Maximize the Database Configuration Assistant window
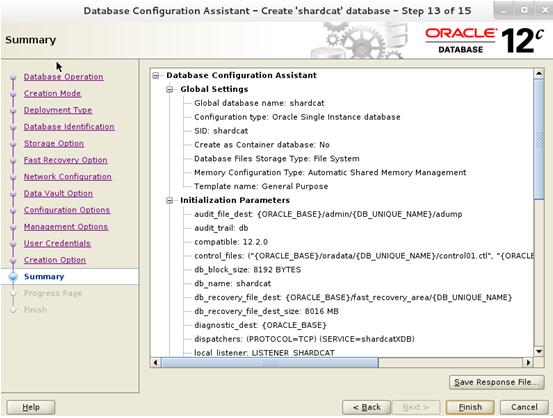The width and height of the screenshot is (553, 418). click(524, 11)
